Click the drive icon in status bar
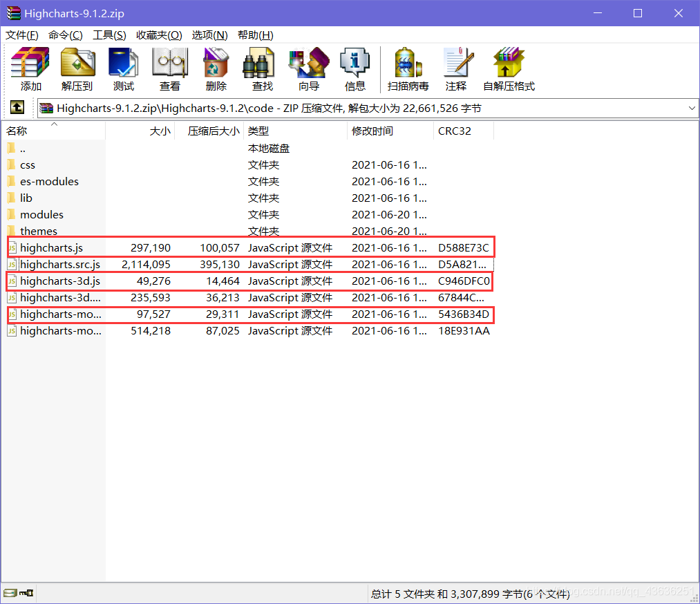 [10, 593]
